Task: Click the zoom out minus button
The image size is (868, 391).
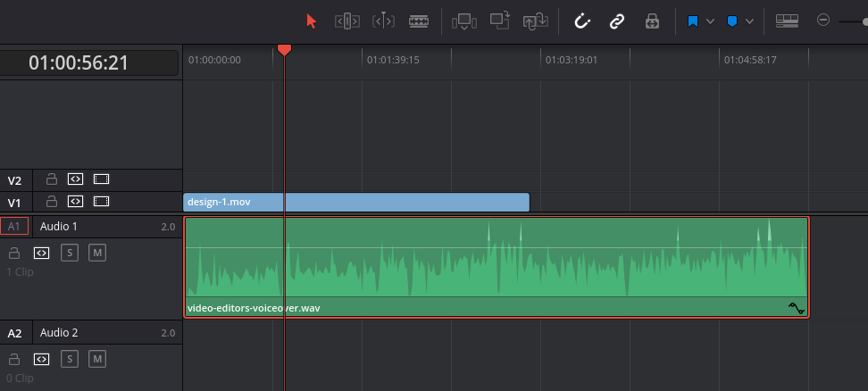Action: (x=823, y=21)
